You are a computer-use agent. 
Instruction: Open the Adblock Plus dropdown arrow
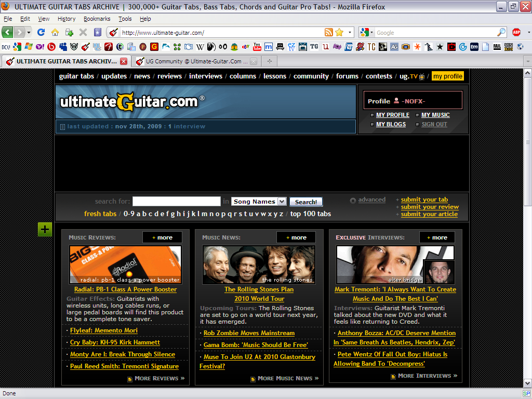(529, 33)
